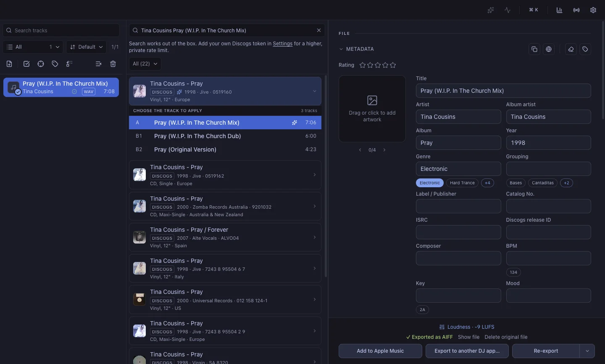Select track B2 Pray (Original Version)
605x364 pixels.
[x=225, y=149]
